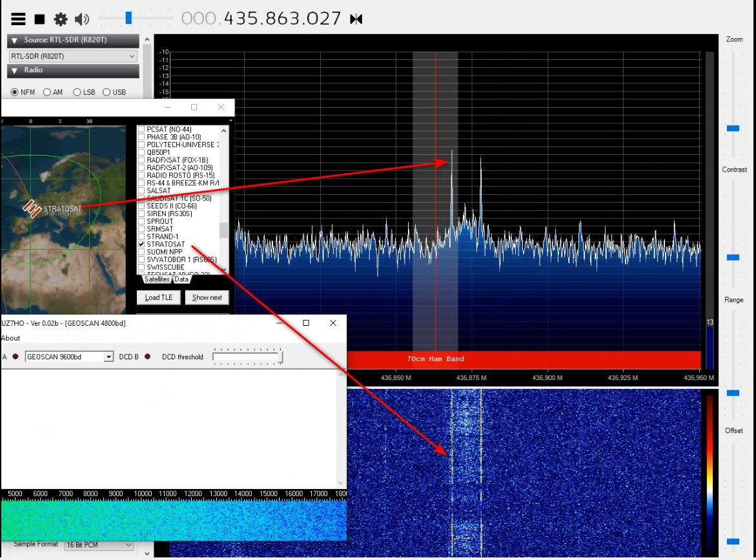
Task: Uncheck the STRATOSAT satellite checkbox
Action: tap(141, 245)
